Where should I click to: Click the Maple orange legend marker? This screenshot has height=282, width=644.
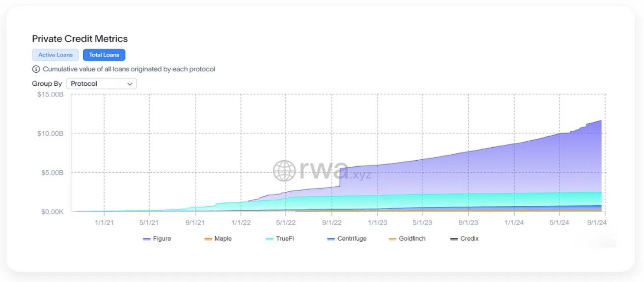click(208, 239)
